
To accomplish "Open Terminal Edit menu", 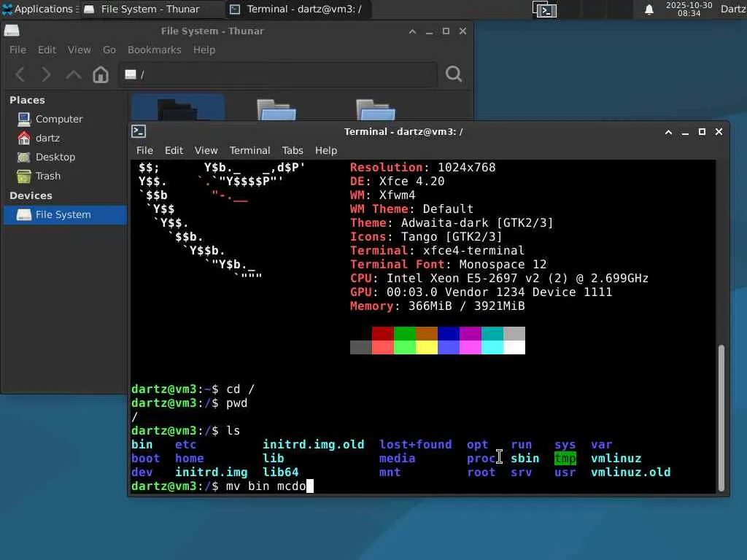I will 174,150.
